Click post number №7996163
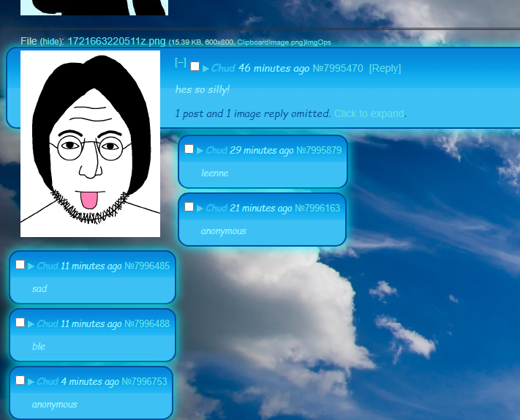Screen dimensions: 520x420 point(318,208)
